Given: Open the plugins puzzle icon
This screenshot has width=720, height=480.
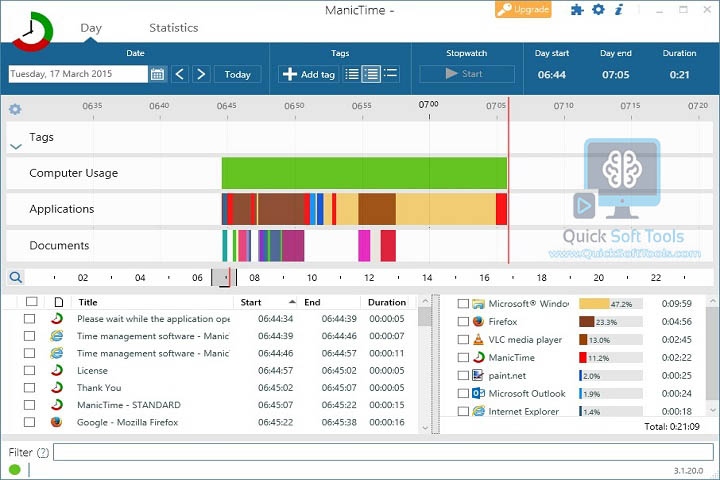Looking at the screenshot, I should pyautogui.click(x=577, y=10).
